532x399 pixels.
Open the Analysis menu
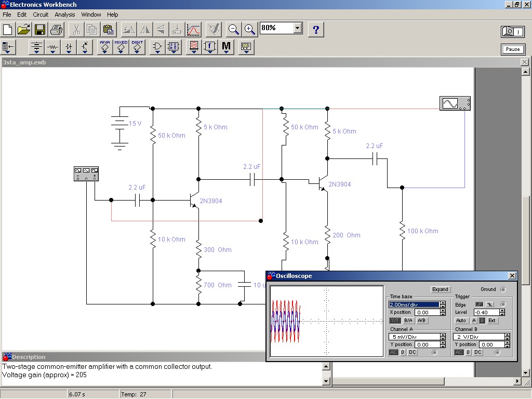click(x=65, y=15)
